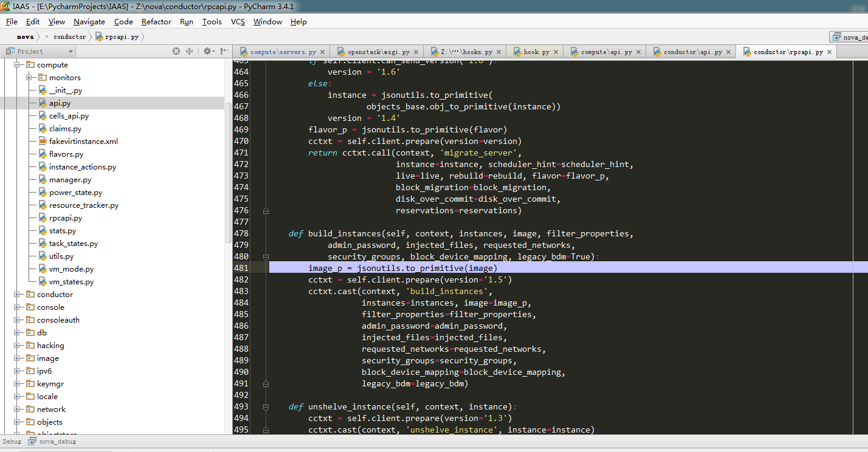Collapse all icon in Project panel
The image size is (868, 452).
189,51
